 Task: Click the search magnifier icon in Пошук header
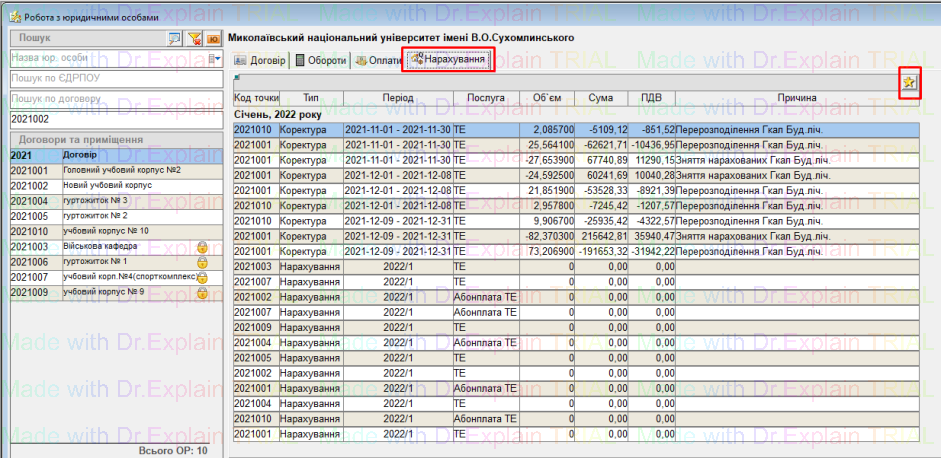(175, 38)
